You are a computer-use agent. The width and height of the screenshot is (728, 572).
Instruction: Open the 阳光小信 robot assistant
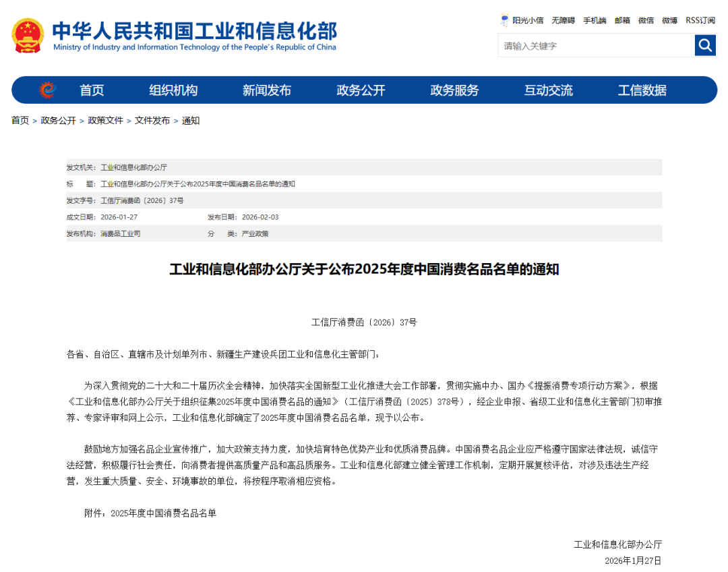[x=522, y=20]
